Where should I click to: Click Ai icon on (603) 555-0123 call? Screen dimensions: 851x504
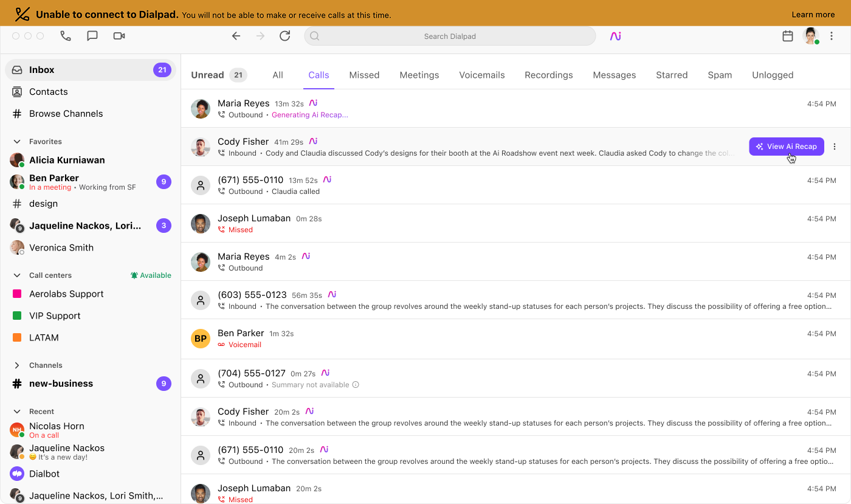[332, 294]
